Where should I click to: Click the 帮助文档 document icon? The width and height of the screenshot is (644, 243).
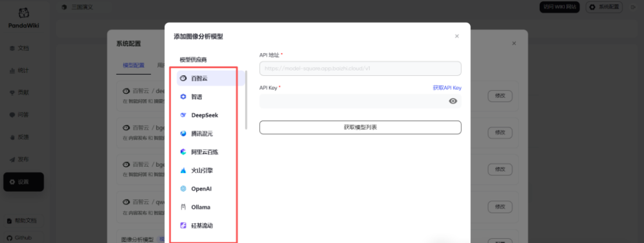coord(9,221)
